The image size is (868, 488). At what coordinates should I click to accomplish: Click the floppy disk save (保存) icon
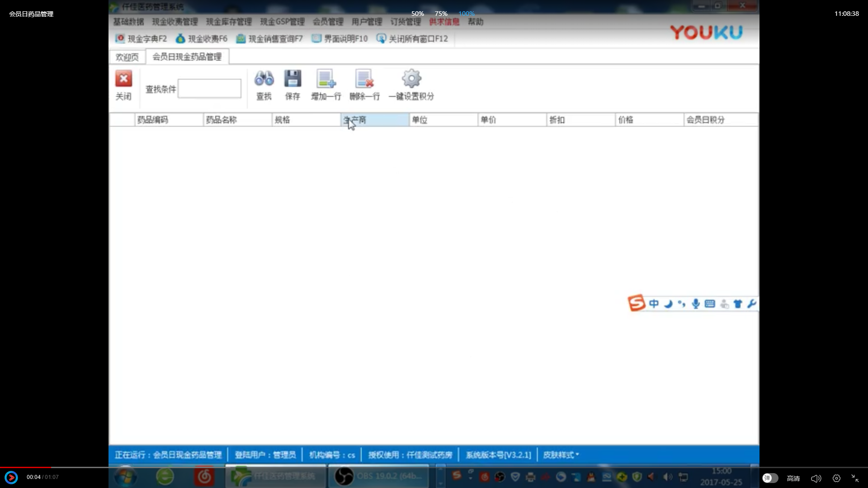[292, 79]
